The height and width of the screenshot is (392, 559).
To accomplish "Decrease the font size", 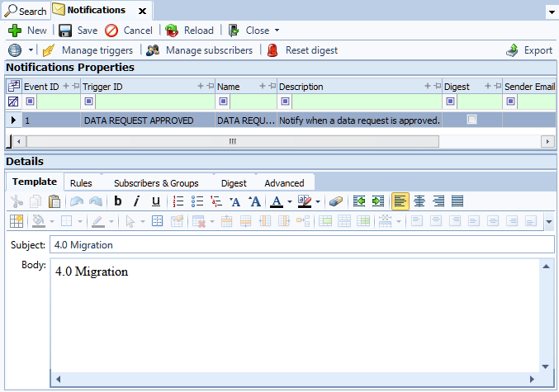I will (x=235, y=201).
